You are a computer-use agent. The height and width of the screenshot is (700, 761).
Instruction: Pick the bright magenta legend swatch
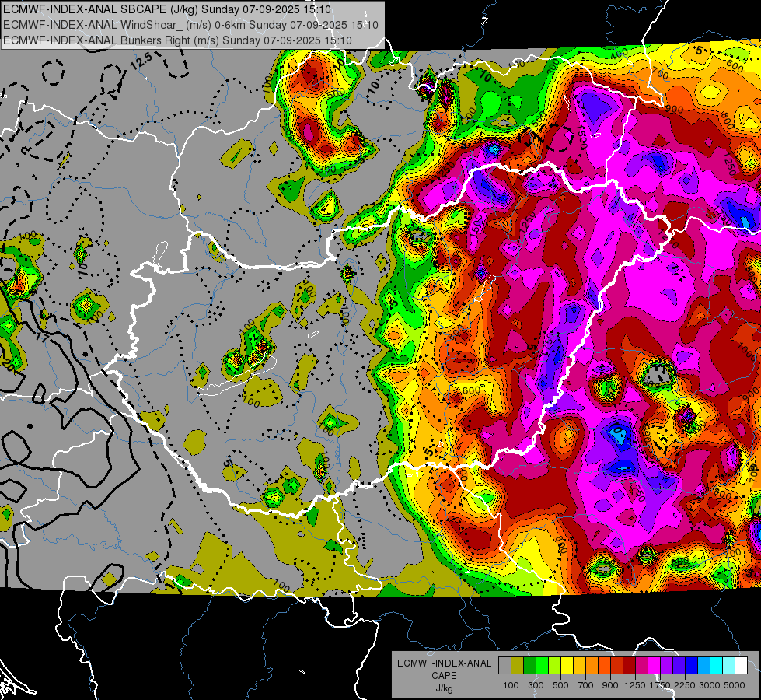click(x=655, y=666)
